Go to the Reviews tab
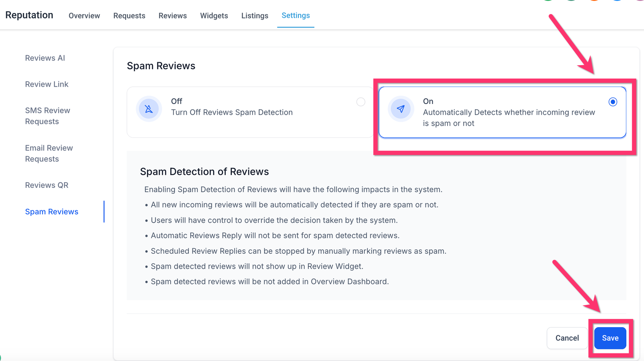Screen dimensions: 644x361 [x=173, y=16]
